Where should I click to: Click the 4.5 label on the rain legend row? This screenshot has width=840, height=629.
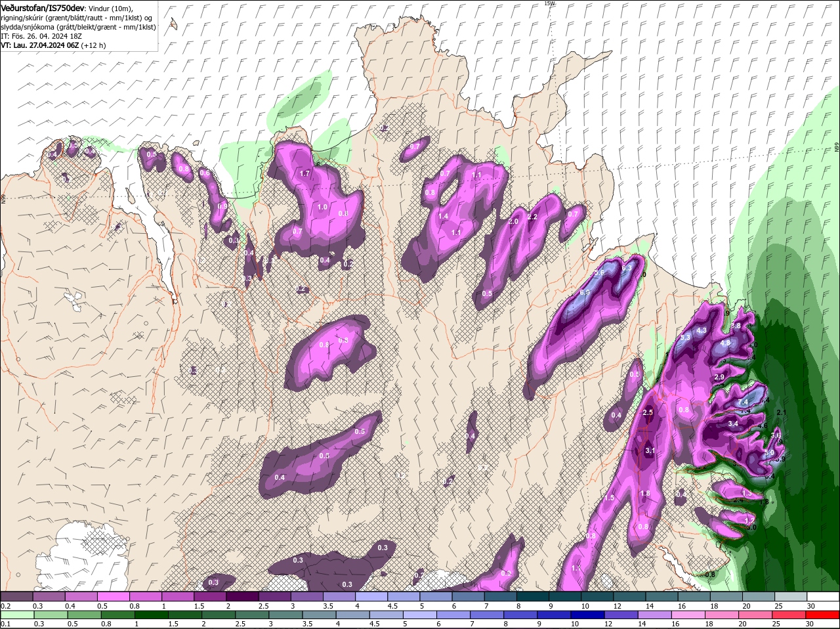[374, 624]
